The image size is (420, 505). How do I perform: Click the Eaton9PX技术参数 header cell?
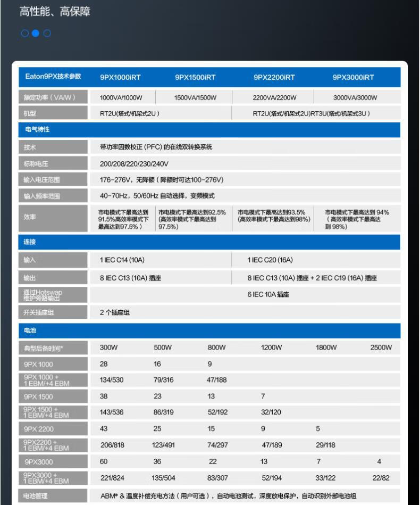(53, 77)
